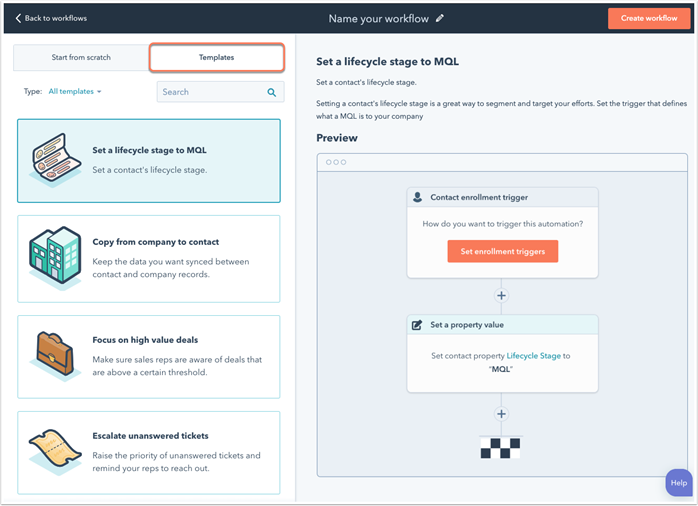The width and height of the screenshot is (698, 506).
Task: Click the briefcase icon for high value deals
Action: (55, 356)
